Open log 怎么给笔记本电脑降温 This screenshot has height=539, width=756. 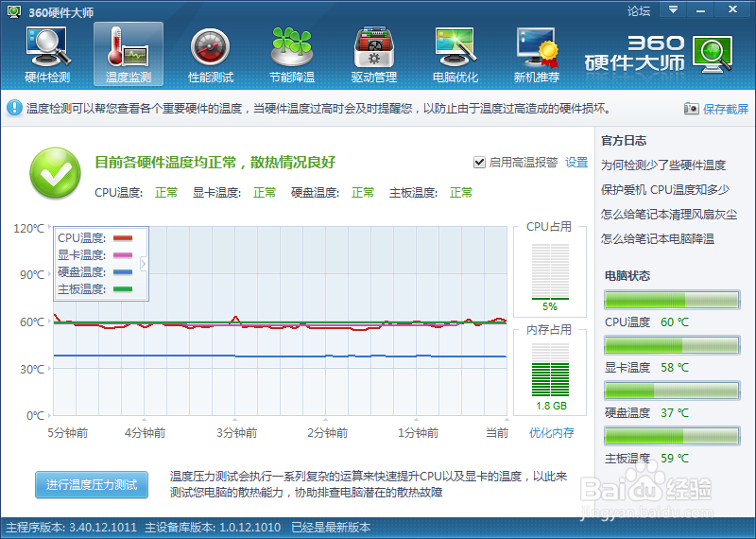point(657,238)
